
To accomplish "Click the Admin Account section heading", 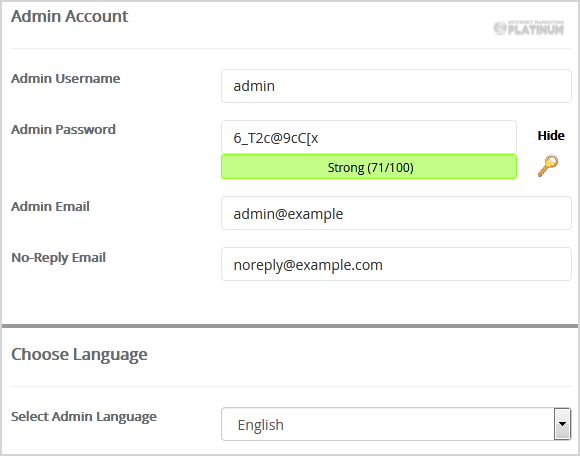I will 70,16.
